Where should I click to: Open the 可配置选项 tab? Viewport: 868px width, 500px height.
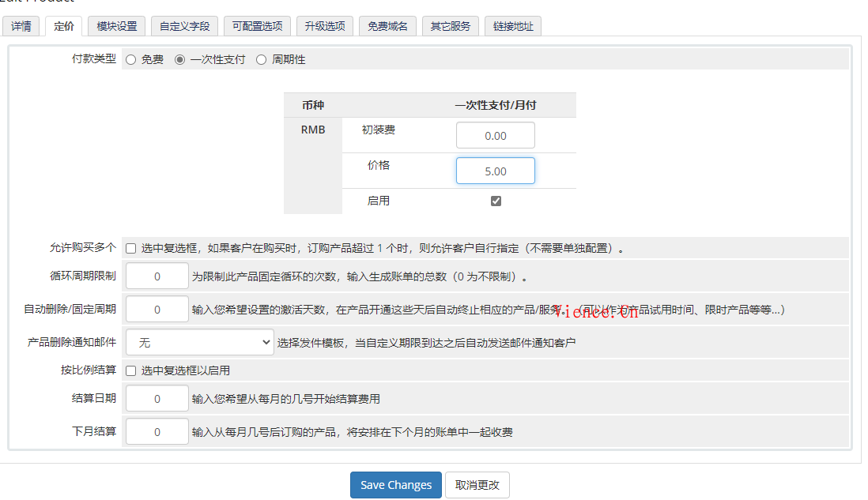(x=257, y=25)
